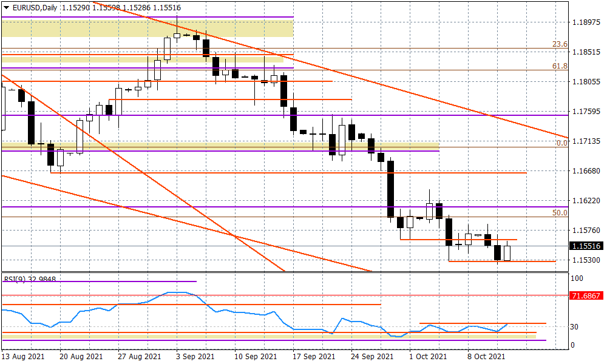Viewport: 607px width, 364px height.
Task: Select the close value 1.15516 in header
Action: pyautogui.click(x=168, y=8)
